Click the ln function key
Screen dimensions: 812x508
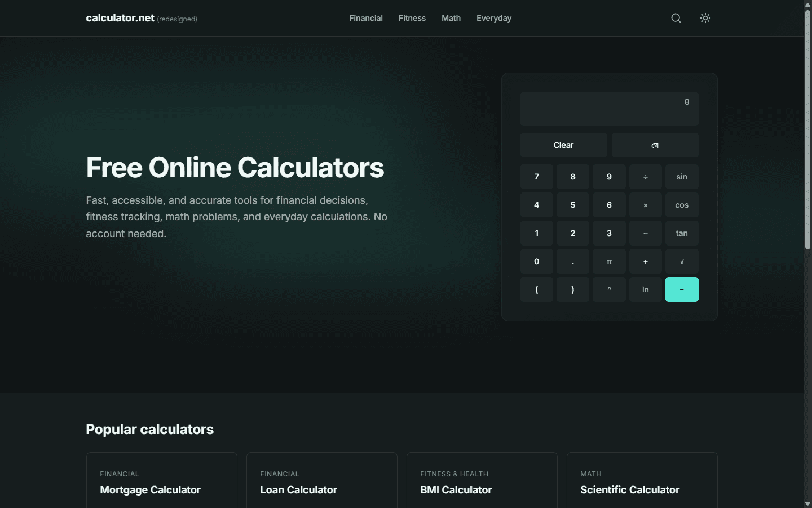(x=646, y=290)
